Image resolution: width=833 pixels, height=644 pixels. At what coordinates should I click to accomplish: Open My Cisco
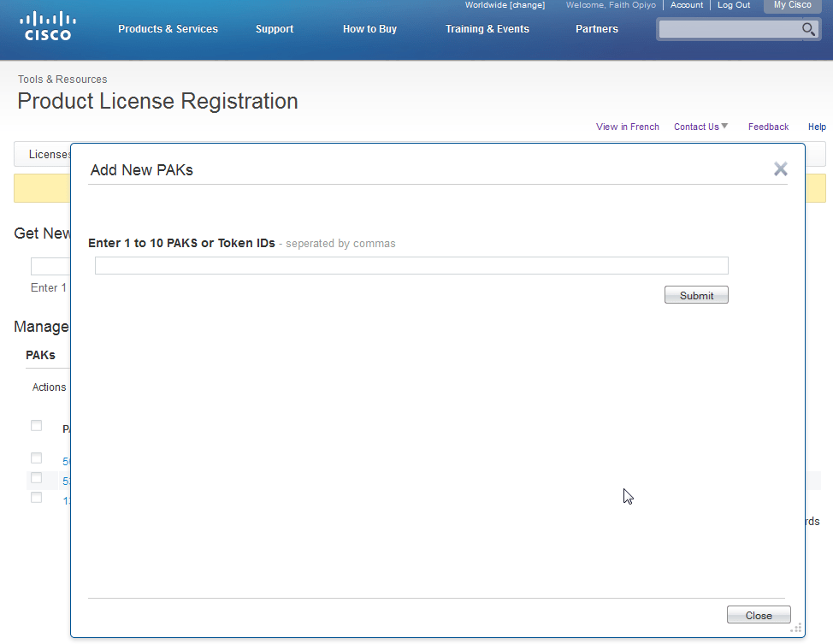(791, 4)
